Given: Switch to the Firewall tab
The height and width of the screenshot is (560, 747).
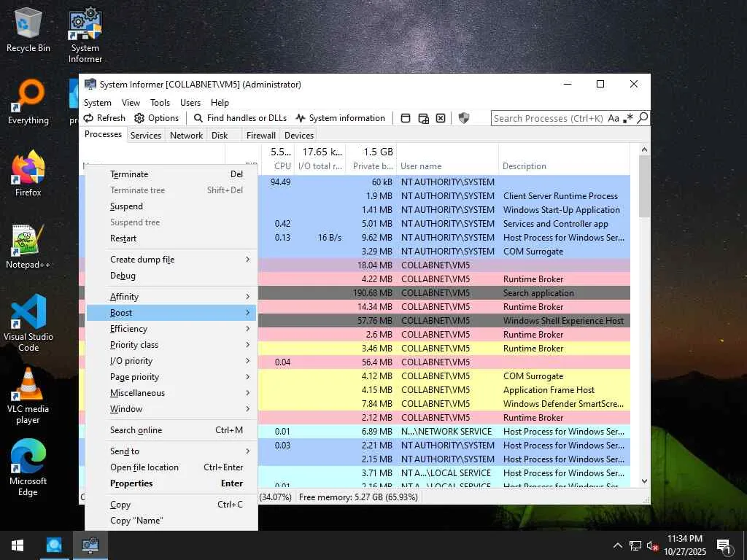Looking at the screenshot, I should point(260,135).
